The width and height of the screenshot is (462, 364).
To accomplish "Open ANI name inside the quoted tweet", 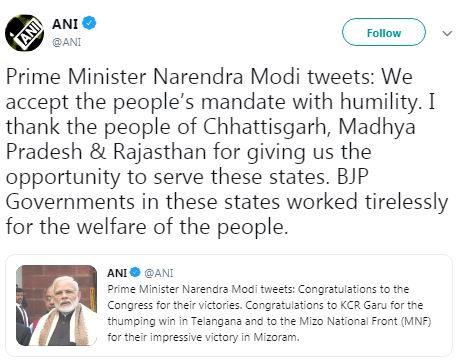I will click(117, 273).
